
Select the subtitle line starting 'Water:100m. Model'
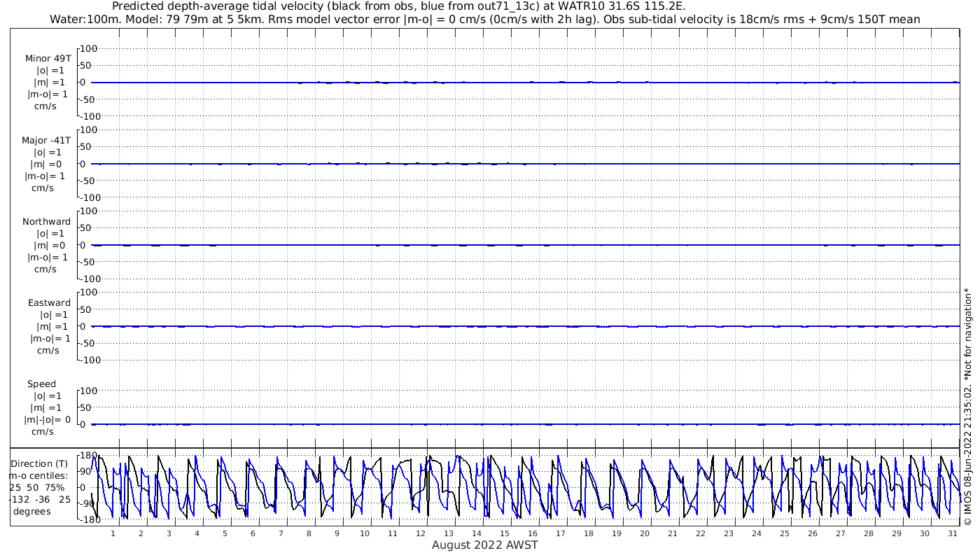coord(484,19)
